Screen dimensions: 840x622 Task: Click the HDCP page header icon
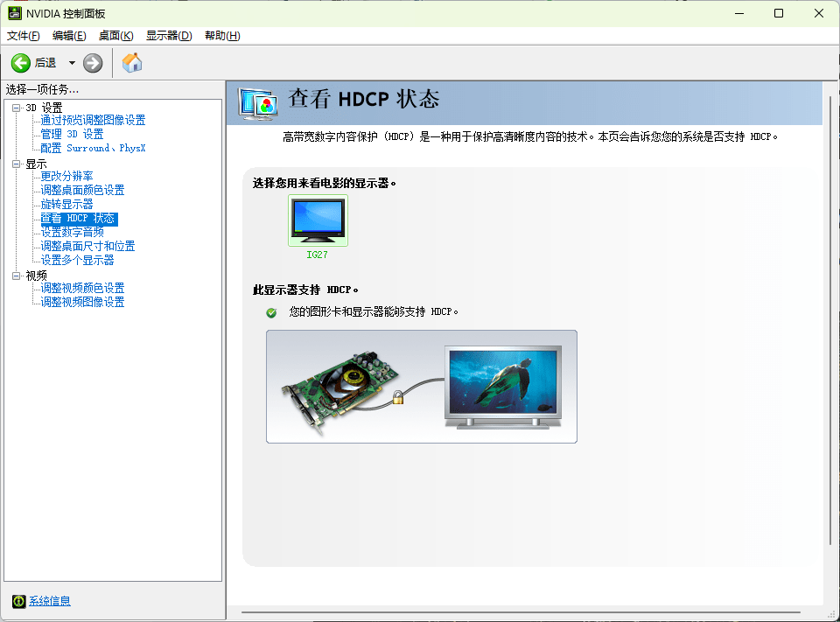(258, 103)
